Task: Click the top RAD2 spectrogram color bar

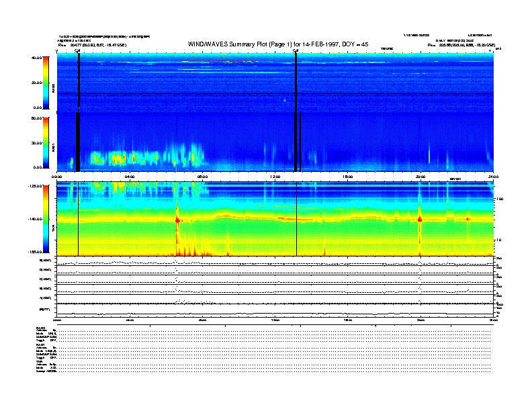Action: tap(46, 83)
